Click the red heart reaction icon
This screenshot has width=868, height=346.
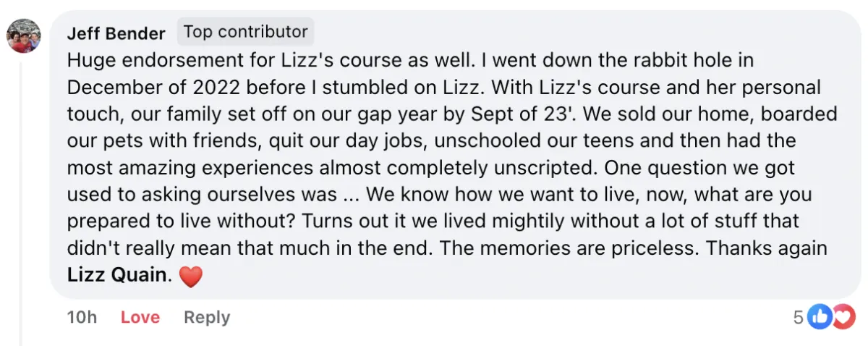pos(843,317)
